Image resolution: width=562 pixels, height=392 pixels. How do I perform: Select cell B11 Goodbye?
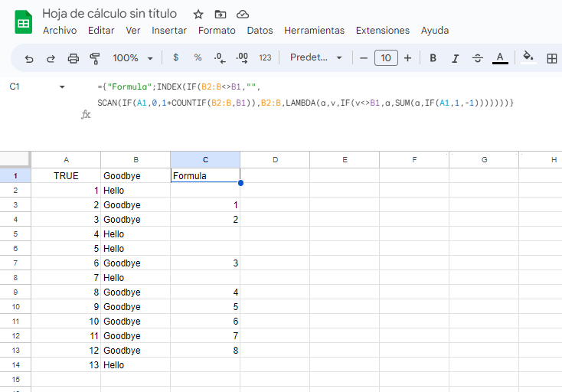coord(136,322)
